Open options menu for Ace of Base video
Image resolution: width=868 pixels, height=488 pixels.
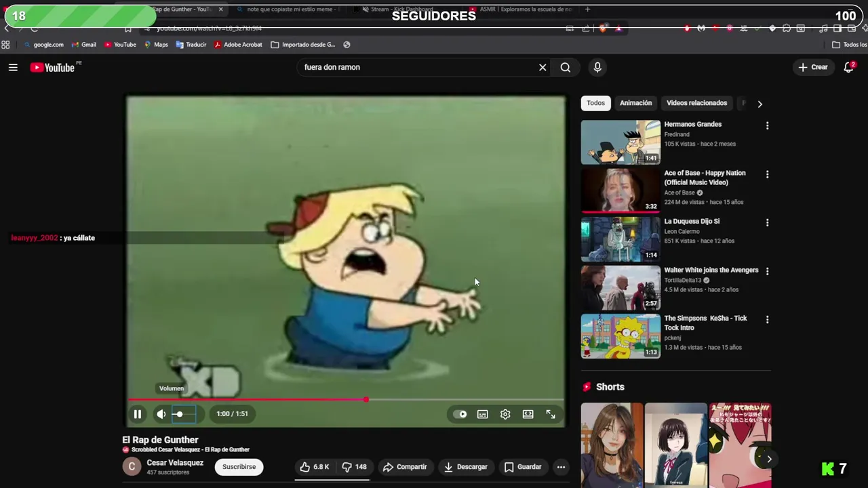tap(767, 174)
